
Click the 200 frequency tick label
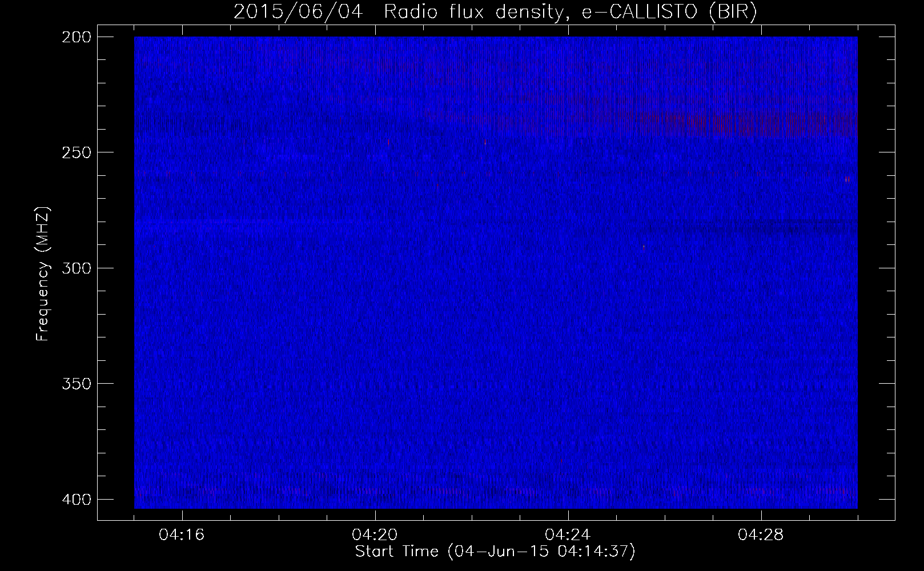tap(76, 37)
